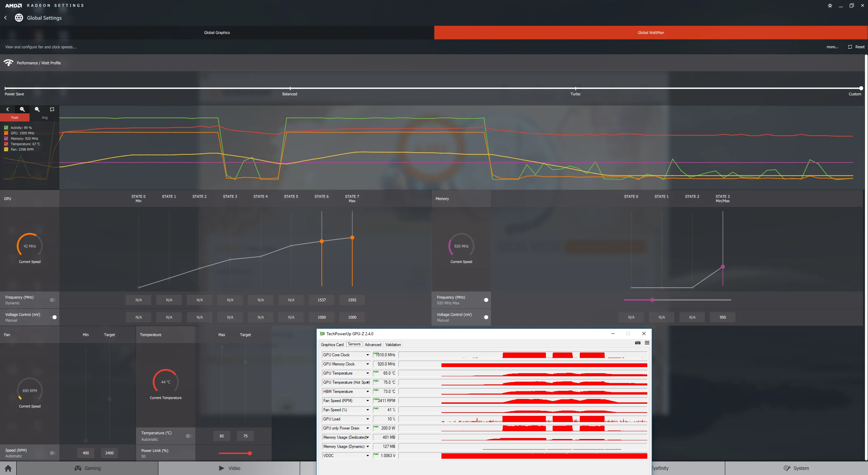The width and height of the screenshot is (868, 475).
Task: Click the Performance / Watt Profile gauge icon
Action: (8, 63)
